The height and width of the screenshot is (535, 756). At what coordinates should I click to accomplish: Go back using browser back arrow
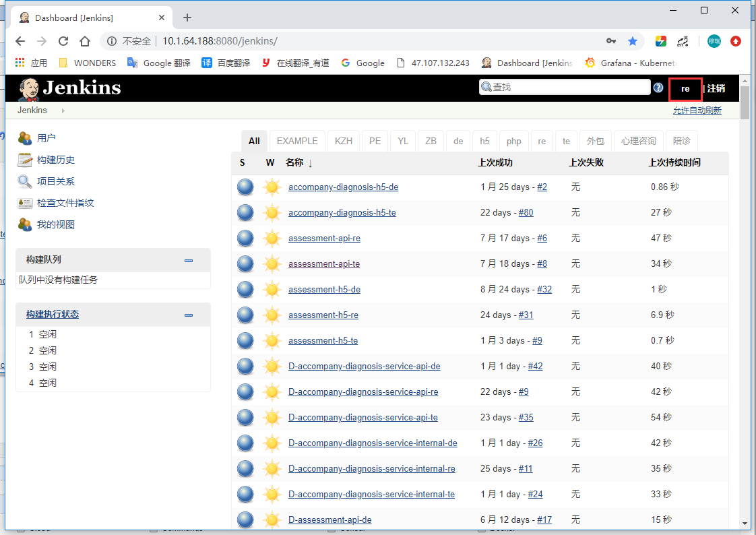[20, 41]
